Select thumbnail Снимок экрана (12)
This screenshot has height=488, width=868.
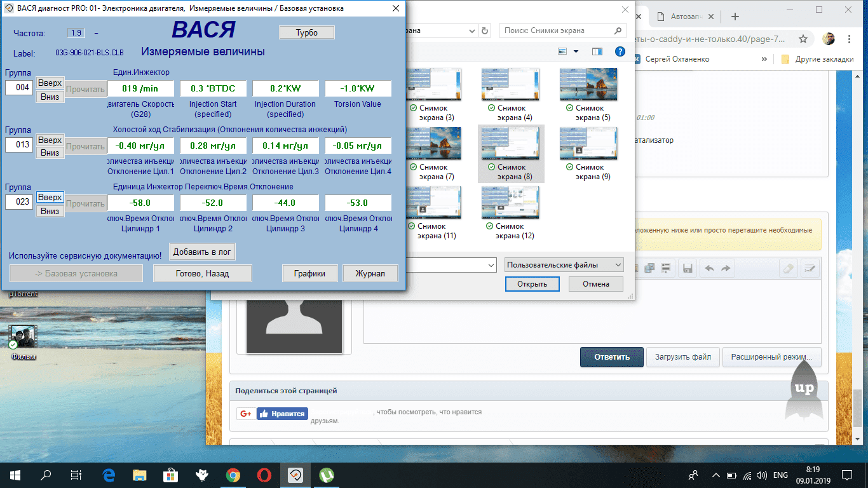(511, 213)
